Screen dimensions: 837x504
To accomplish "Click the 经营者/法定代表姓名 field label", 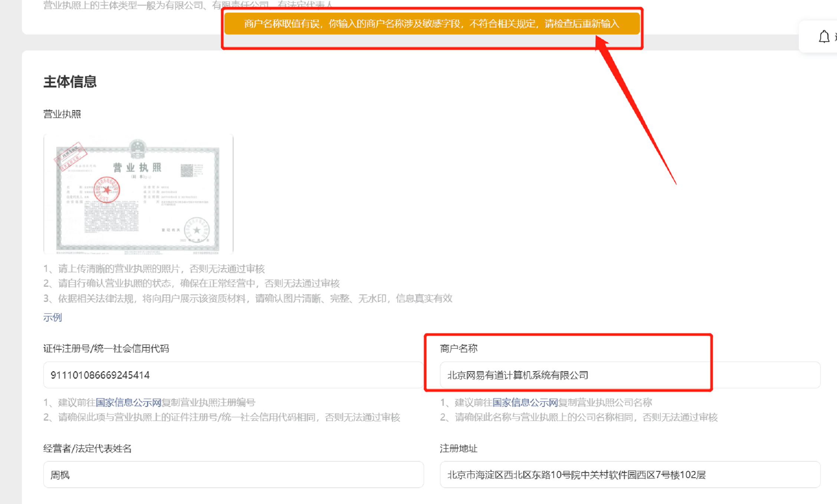I will pos(88,448).
